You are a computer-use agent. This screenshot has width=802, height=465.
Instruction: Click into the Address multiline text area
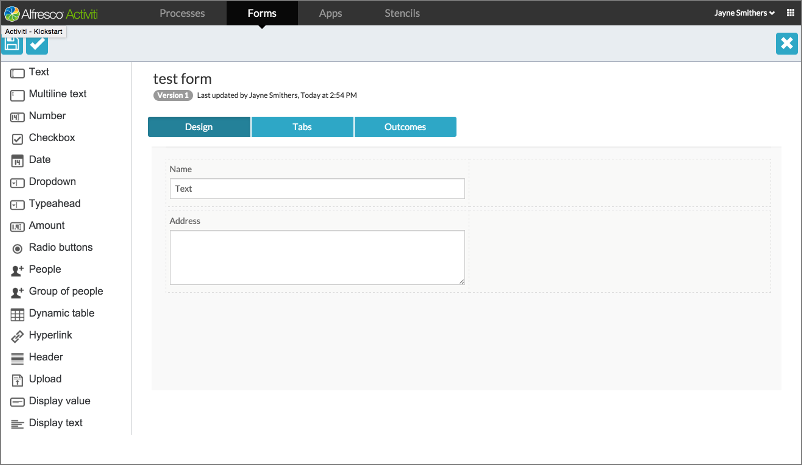click(x=317, y=257)
